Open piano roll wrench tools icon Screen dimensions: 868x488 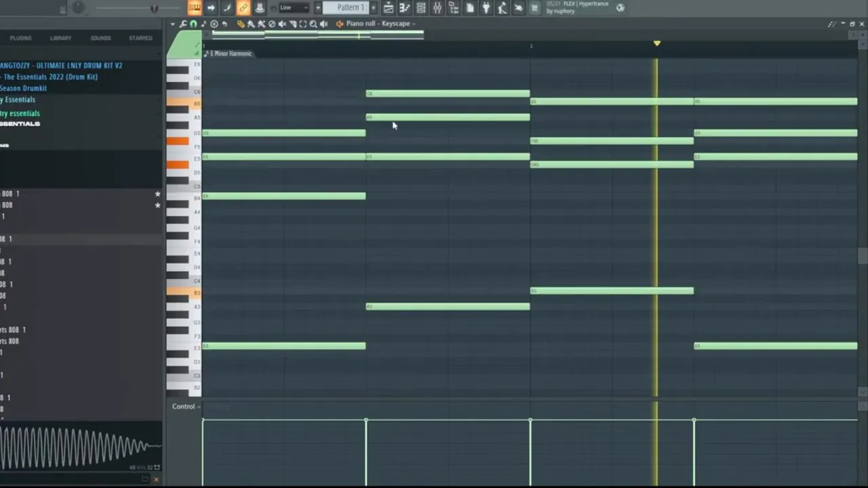click(x=183, y=24)
